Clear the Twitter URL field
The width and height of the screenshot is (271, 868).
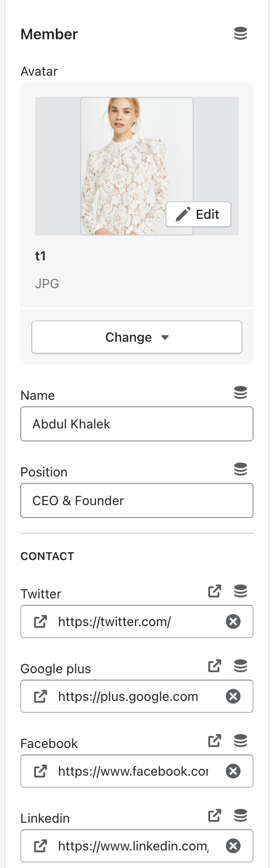[x=233, y=622]
